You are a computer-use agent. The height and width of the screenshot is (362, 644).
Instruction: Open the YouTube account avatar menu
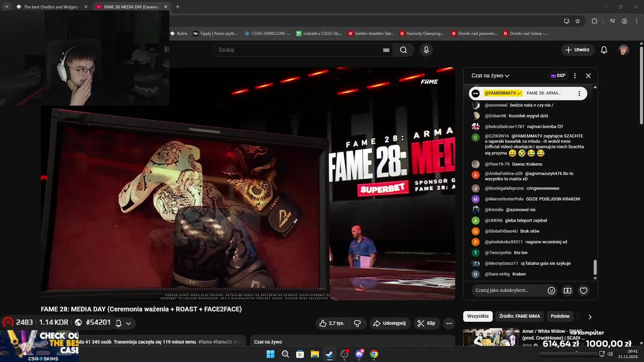pos(623,50)
